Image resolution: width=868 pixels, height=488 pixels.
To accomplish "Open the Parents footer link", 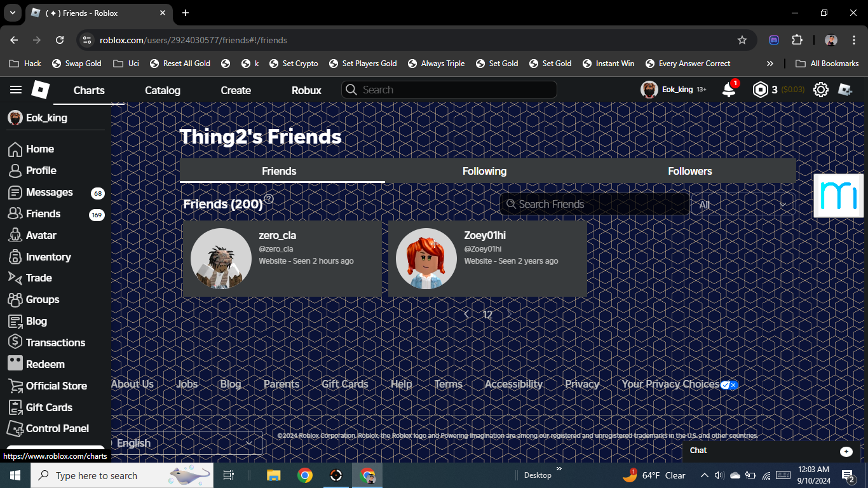I will [x=281, y=384].
